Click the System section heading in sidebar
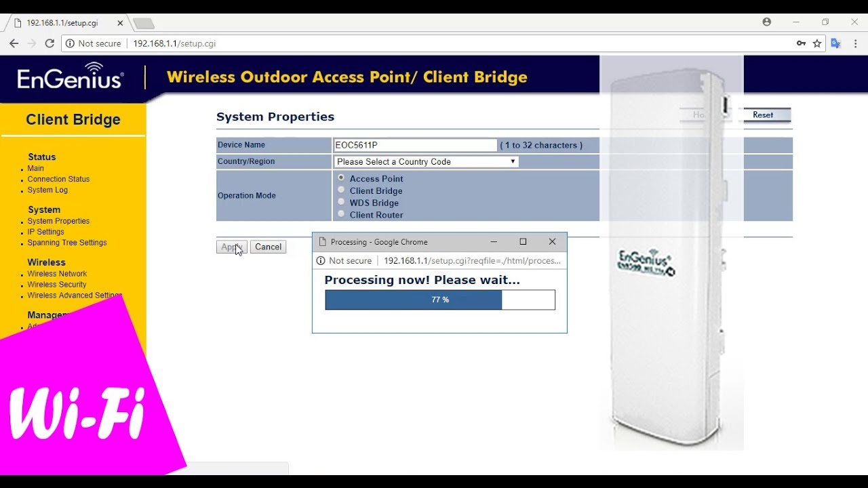Image resolution: width=868 pixels, height=488 pixels. tap(44, 209)
